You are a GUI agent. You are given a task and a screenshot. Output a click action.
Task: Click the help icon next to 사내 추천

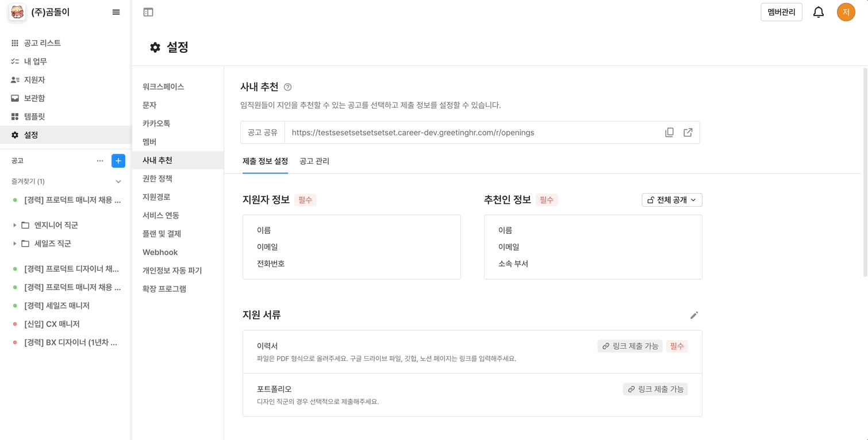tap(287, 87)
